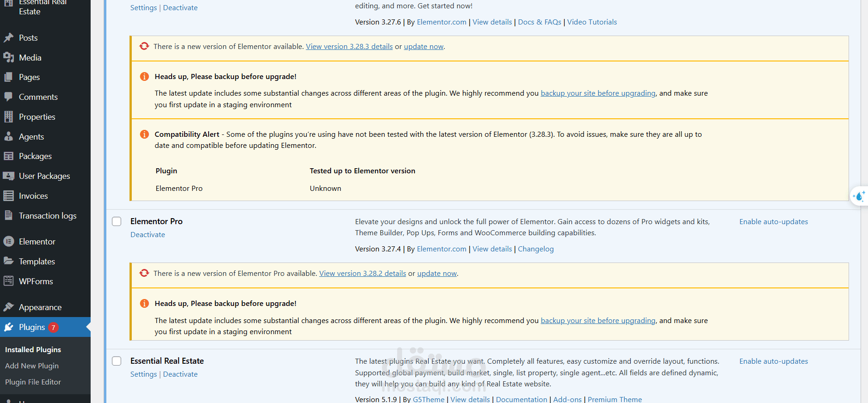Click the Posts pin icon in sidebar
868x403 pixels.
click(8, 38)
